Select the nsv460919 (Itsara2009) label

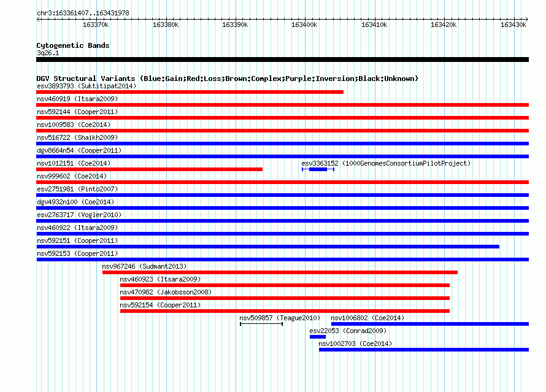[x=77, y=99]
